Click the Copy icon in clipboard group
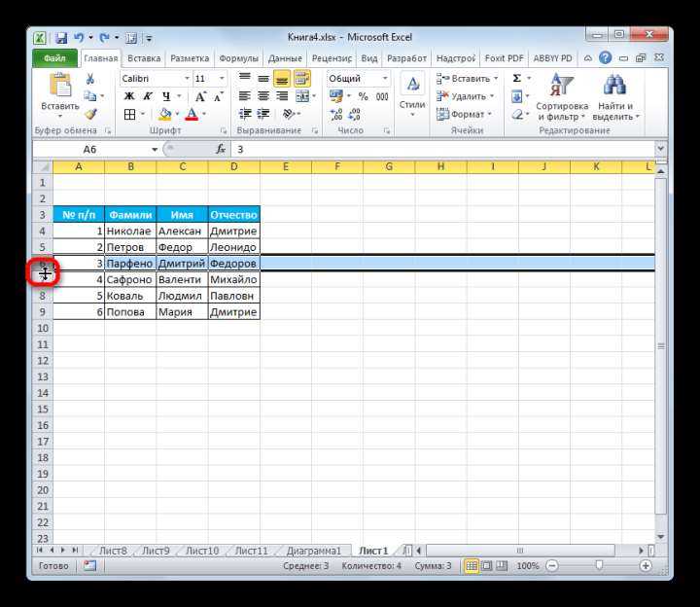 90,96
